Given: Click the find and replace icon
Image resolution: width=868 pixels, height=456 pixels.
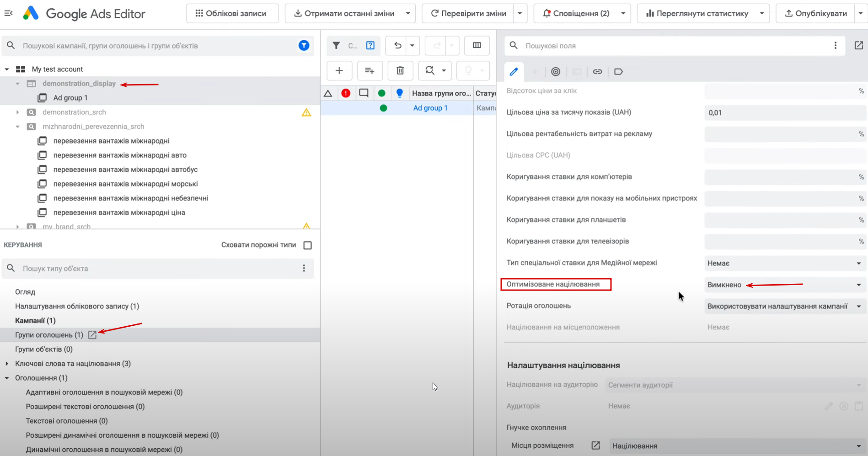Looking at the screenshot, I should (x=429, y=70).
